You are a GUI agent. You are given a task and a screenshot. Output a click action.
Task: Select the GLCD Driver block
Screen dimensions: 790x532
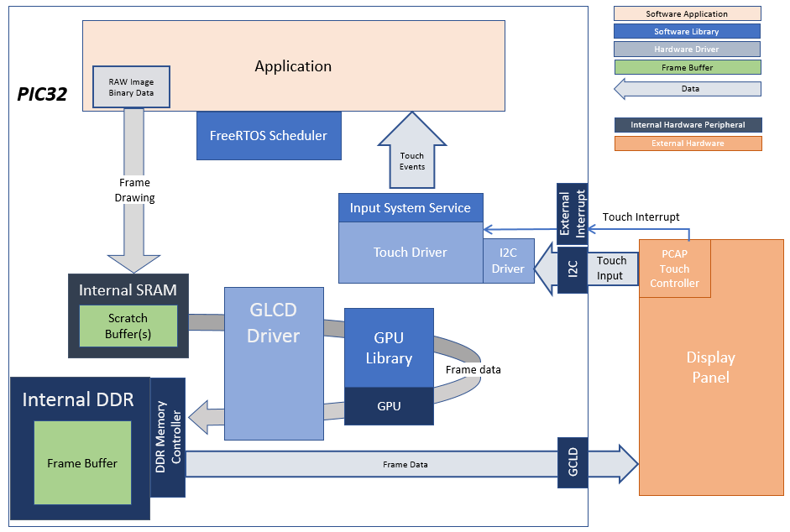click(x=274, y=363)
